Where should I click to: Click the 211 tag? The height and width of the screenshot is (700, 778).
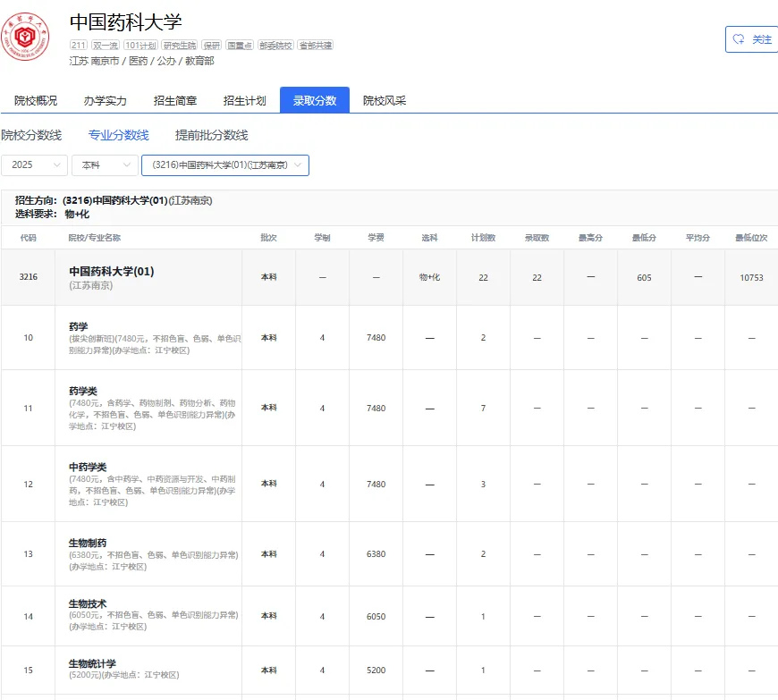(79, 45)
